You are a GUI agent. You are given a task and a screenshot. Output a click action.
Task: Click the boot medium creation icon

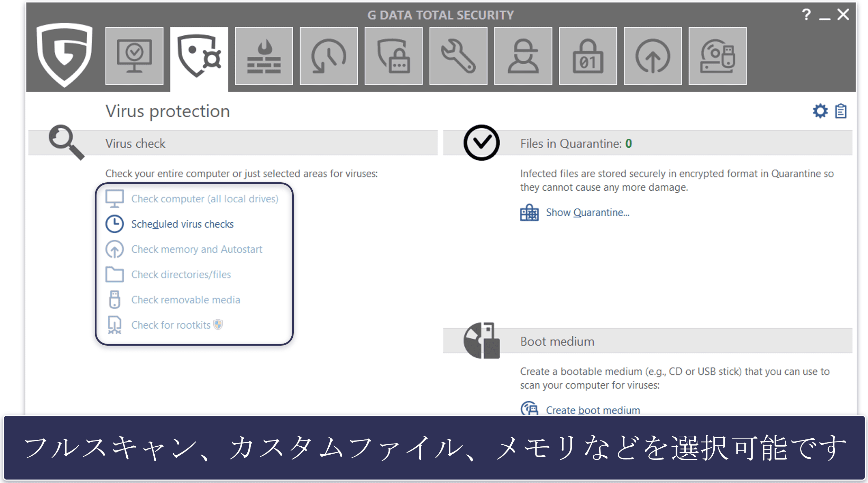529,409
